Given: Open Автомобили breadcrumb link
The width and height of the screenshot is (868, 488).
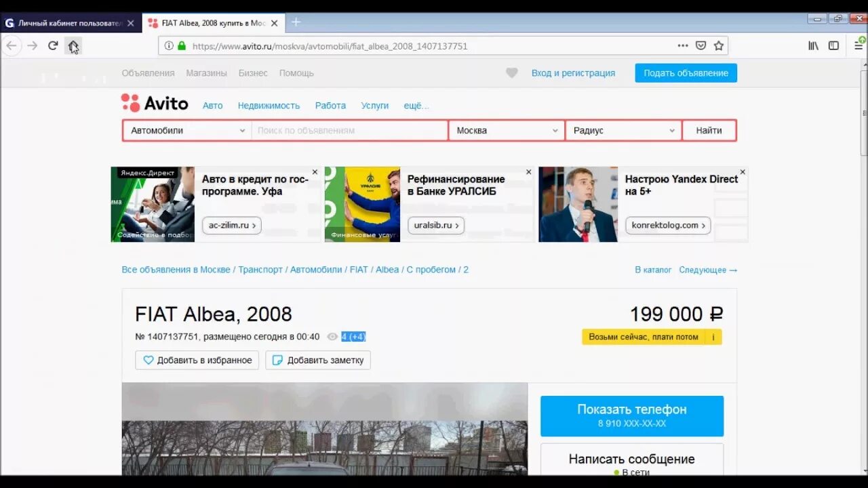Looking at the screenshot, I should click(x=316, y=270).
